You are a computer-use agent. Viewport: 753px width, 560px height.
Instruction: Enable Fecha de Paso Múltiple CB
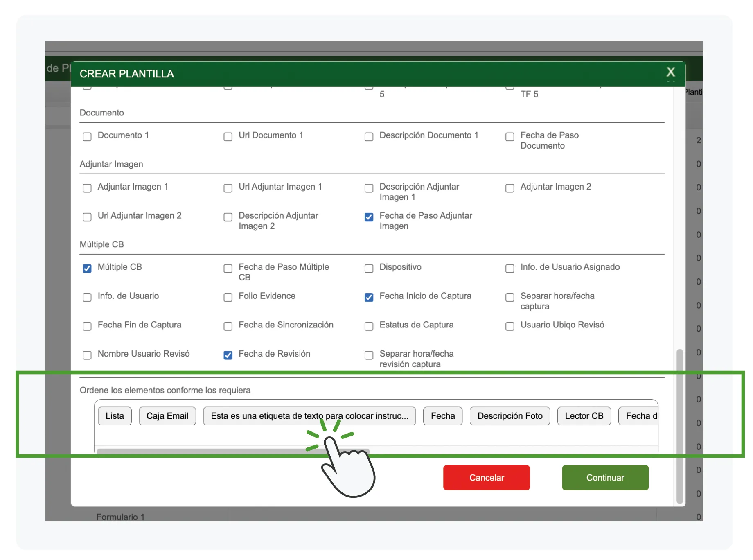tap(228, 268)
